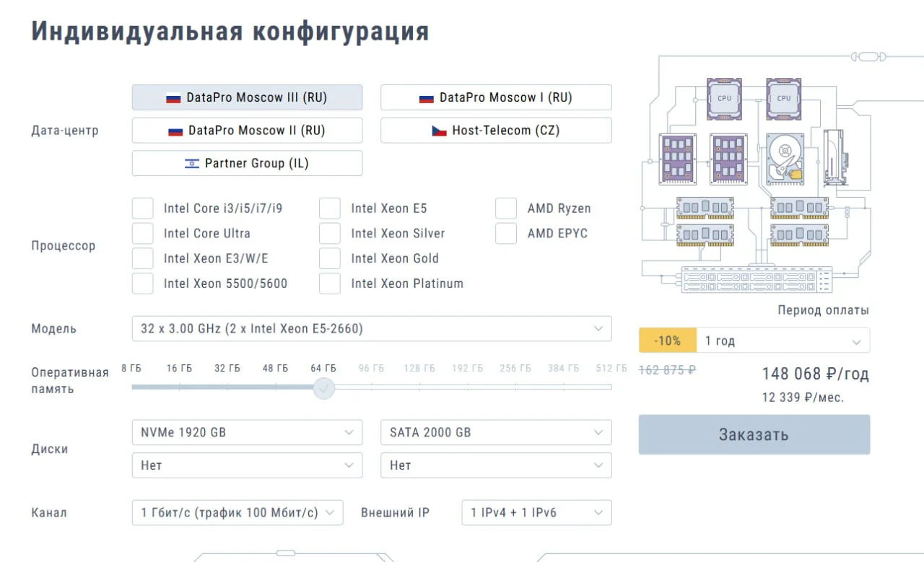
Task: Enable the Intel Core Ultra filter
Action: (x=143, y=233)
